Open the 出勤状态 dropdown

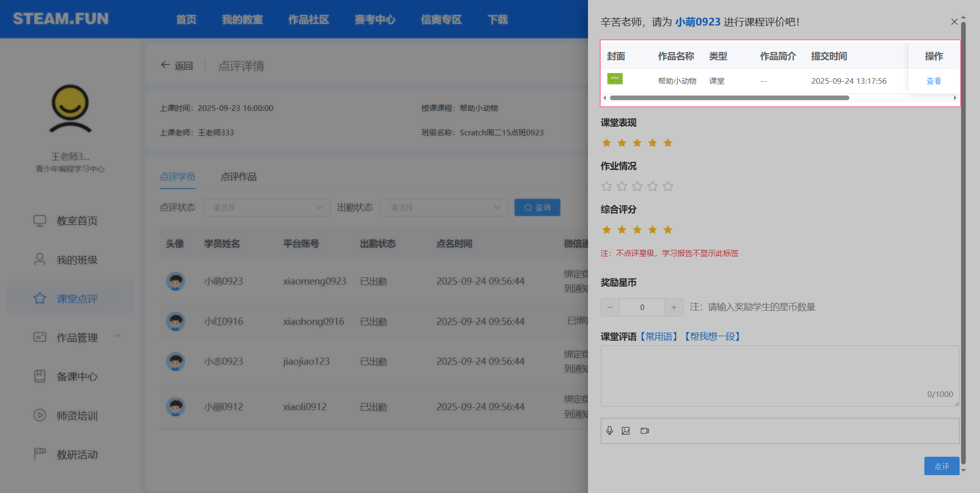pos(444,207)
